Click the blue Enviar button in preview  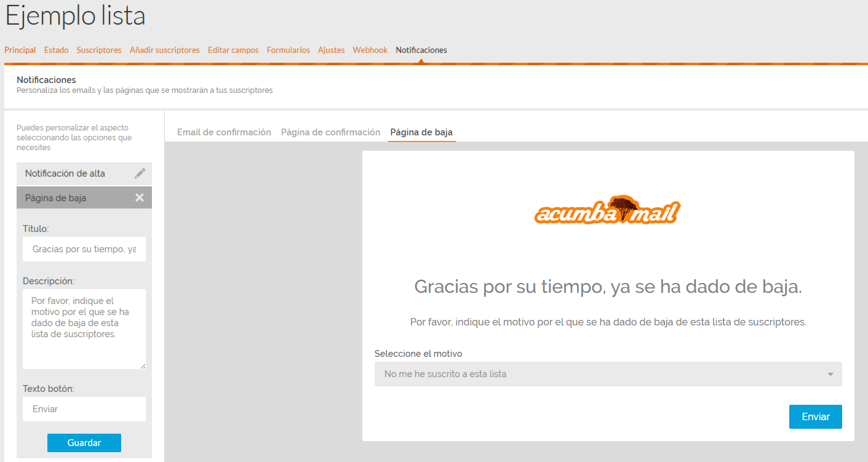coord(815,416)
